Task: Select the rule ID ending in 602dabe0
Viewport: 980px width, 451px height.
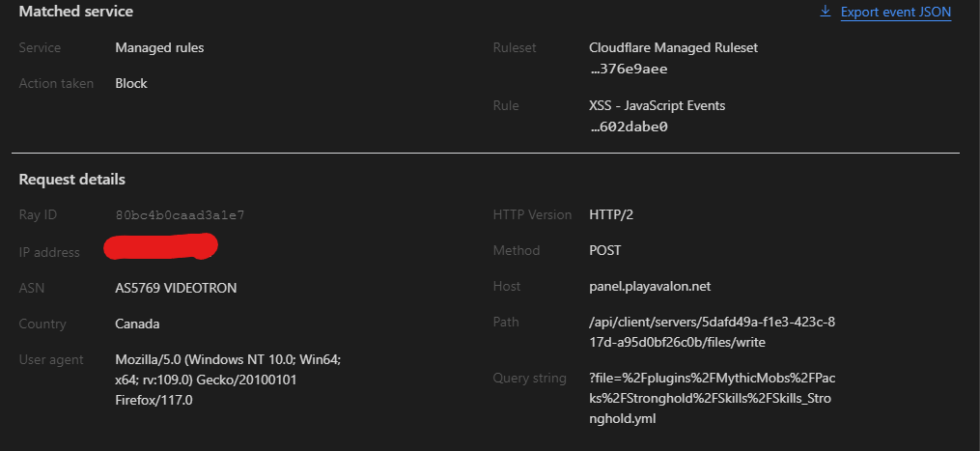Action: pos(629,127)
